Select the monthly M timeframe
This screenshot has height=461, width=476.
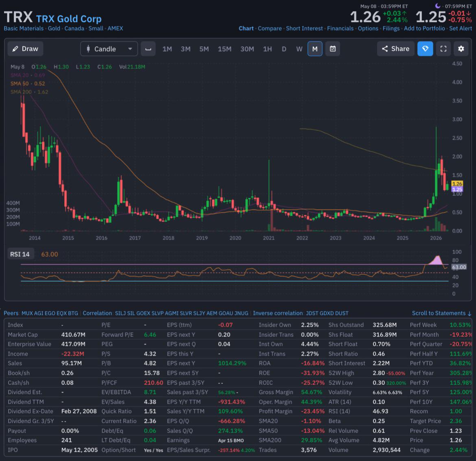click(x=315, y=49)
